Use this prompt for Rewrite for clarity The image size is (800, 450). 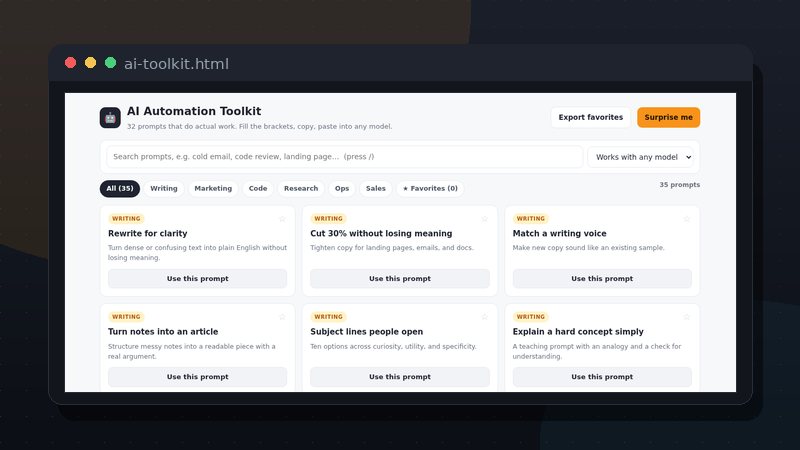tap(197, 279)
